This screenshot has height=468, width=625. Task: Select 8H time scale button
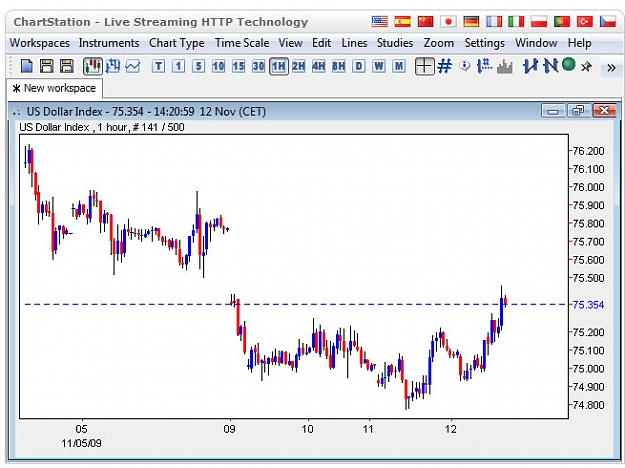[338, 66]
